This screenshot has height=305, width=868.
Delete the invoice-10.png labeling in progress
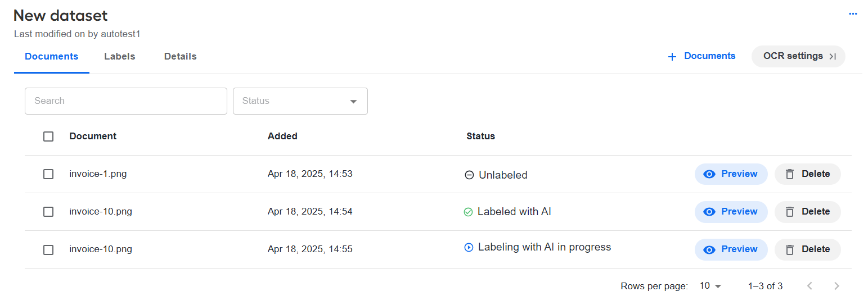point(807,249)
